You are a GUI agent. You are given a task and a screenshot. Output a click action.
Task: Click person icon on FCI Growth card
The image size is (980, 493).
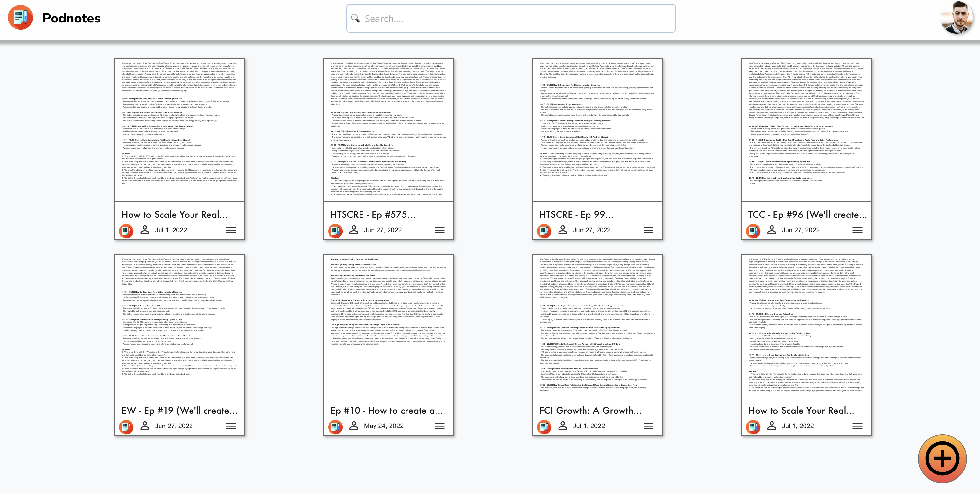[x=563, y=426]
